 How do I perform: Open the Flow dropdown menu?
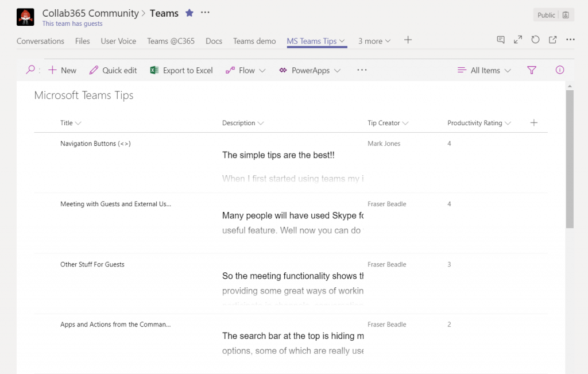(x=245, y=70)
